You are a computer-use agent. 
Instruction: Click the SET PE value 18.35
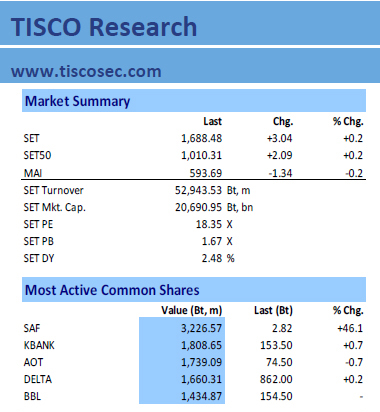click(x=209, y=224)
